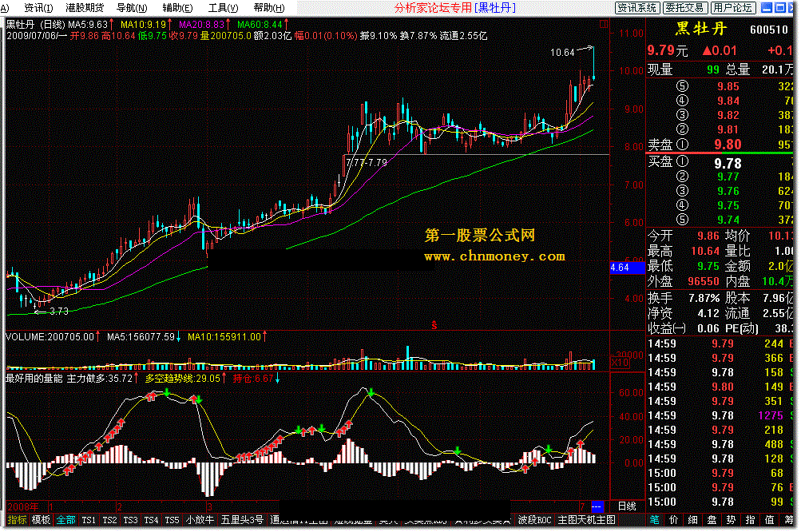This screenshot has width=801, height=532.
Task: Switch to the TS1 tab
Action: [89, 520]
